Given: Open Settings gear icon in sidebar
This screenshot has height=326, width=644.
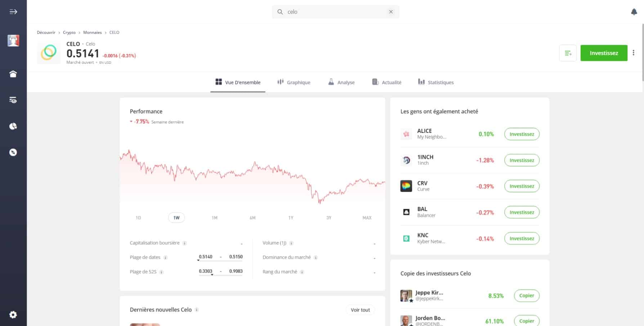Looking at the screenshot, I should pos(13,315).
